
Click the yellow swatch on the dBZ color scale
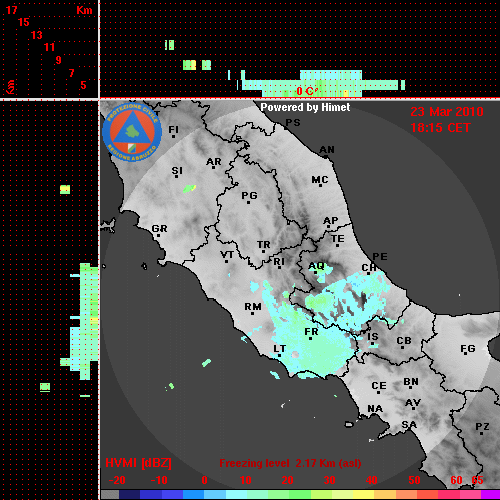pos(363,495)
